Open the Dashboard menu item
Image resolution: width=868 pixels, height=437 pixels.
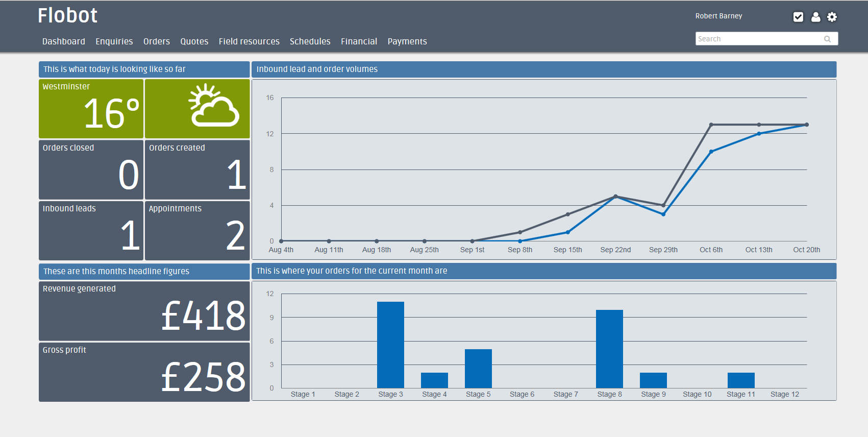point(64,41)
